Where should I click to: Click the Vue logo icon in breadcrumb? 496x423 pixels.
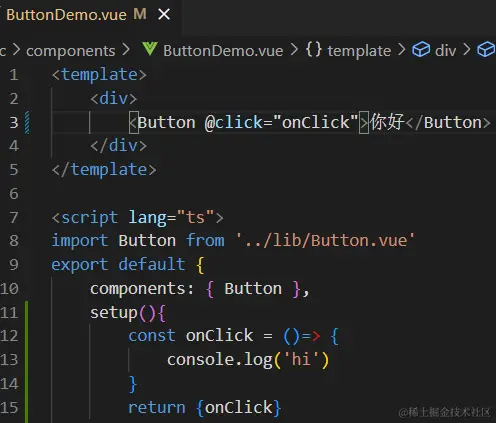pyautogui.click(x=150, y=49)
